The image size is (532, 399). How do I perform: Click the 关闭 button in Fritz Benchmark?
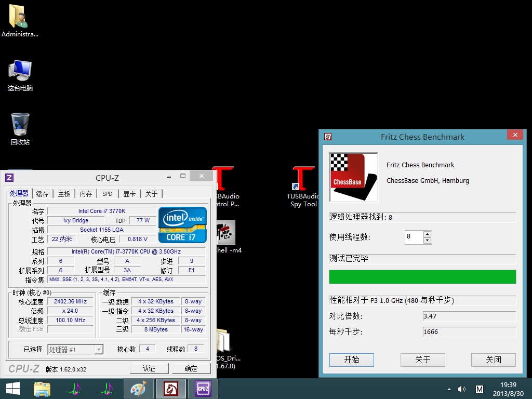pyautogui.click(x=494, y=360)
